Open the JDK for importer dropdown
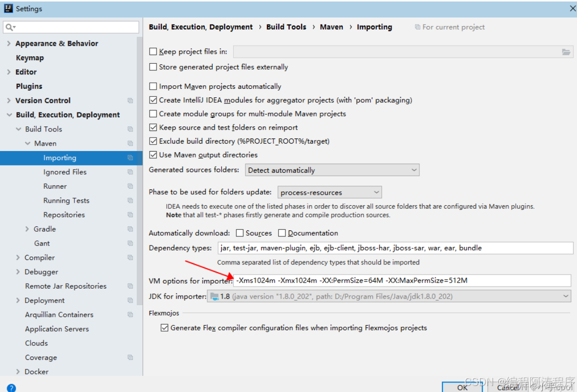The height and width of the screenshot is (392, 577). (389, 296)
